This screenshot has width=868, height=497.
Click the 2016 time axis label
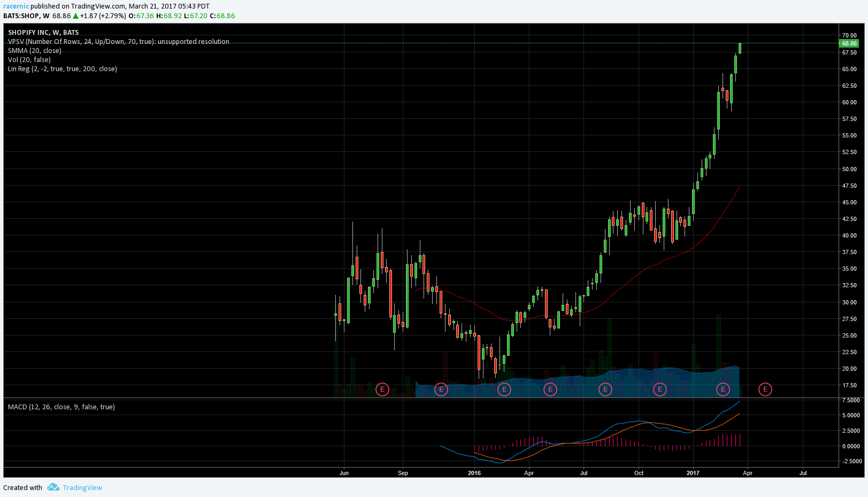pos(474,473)
